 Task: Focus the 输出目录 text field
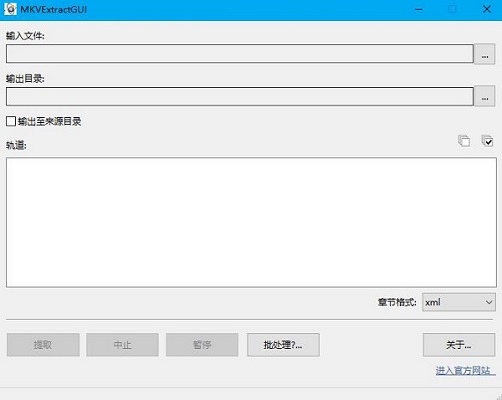pyautogui.click(x=240, y=96)
